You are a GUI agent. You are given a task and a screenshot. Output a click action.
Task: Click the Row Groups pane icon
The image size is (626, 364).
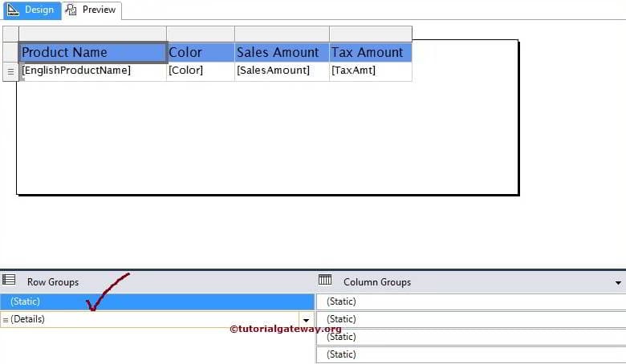click(x=9, y=280)
